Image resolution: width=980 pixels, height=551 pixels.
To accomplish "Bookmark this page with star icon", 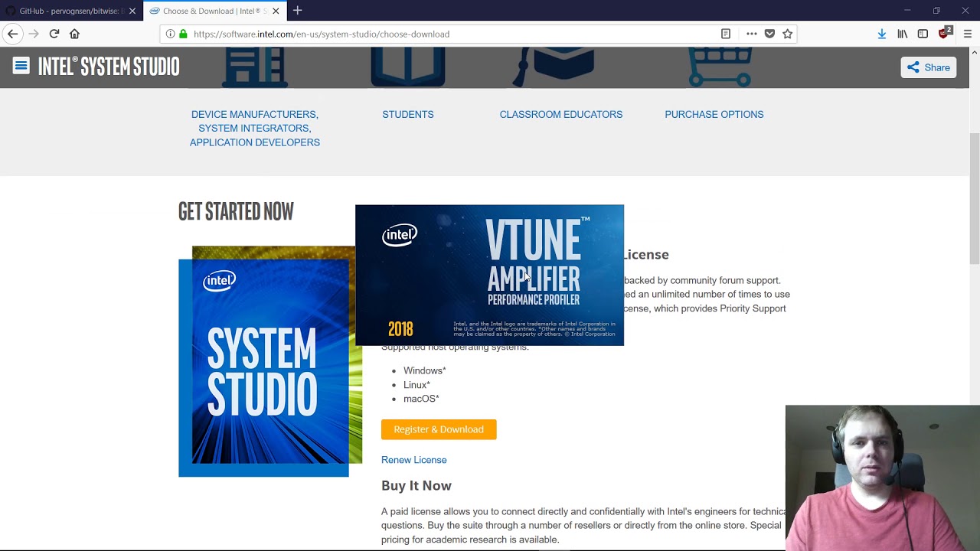I will 787,34.
